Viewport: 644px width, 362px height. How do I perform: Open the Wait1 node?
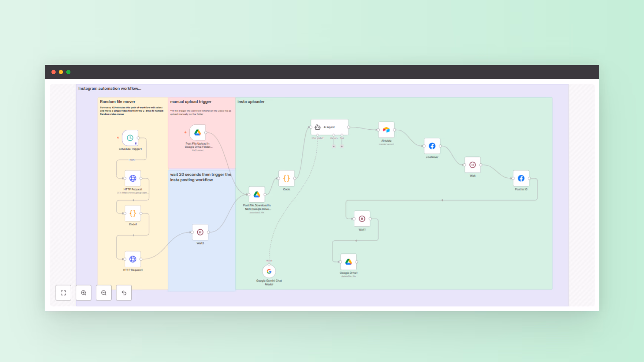point(362,219)
